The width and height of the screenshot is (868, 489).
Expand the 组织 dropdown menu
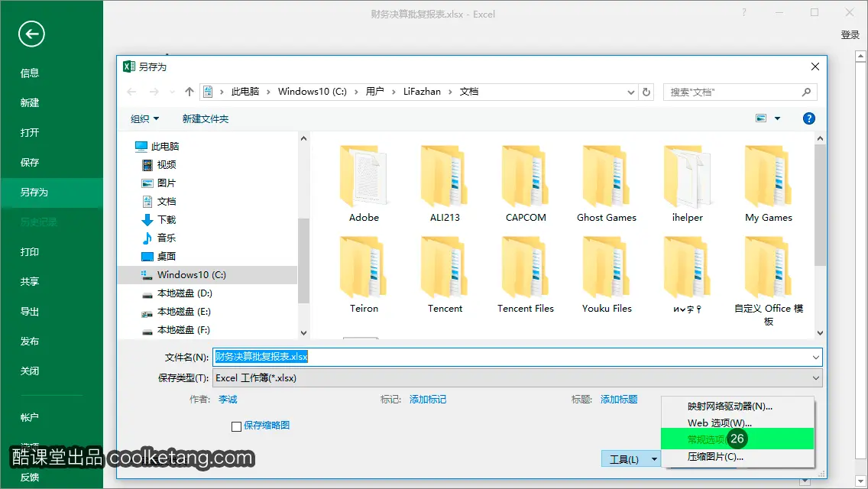tap(144, 118)
